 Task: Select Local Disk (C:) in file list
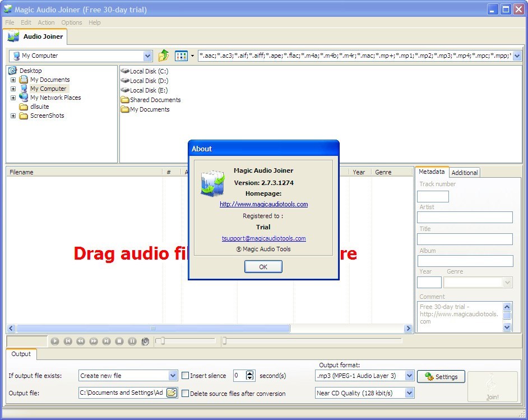[149, 71]
